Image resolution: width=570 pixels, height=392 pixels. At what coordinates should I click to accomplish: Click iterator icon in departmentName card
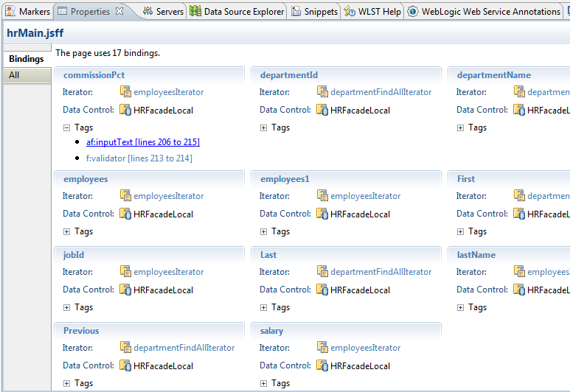(519, 91)
